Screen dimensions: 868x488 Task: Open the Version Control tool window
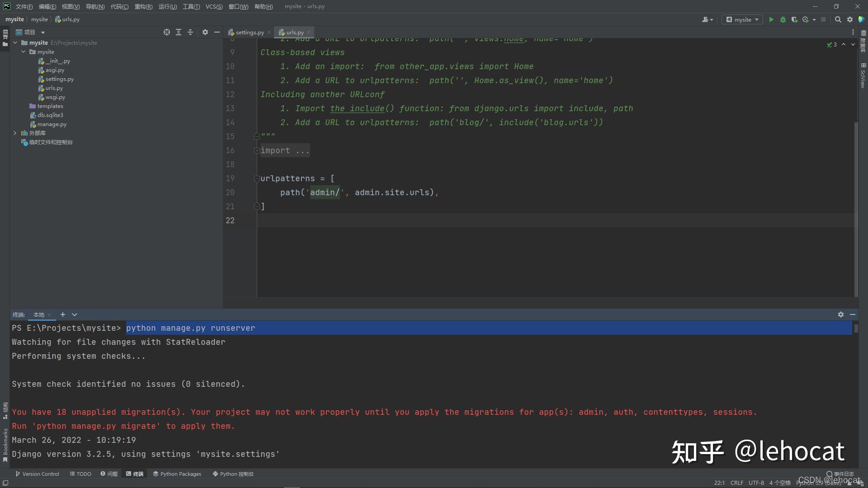pyautogui.click(x=38, y=474)
